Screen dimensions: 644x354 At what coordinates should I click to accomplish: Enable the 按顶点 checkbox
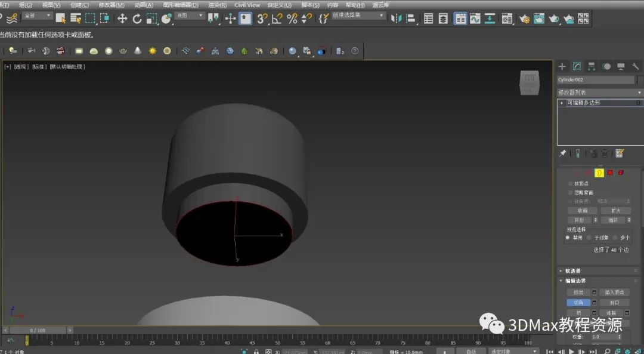pyautogui.click(x=571, y=184)
